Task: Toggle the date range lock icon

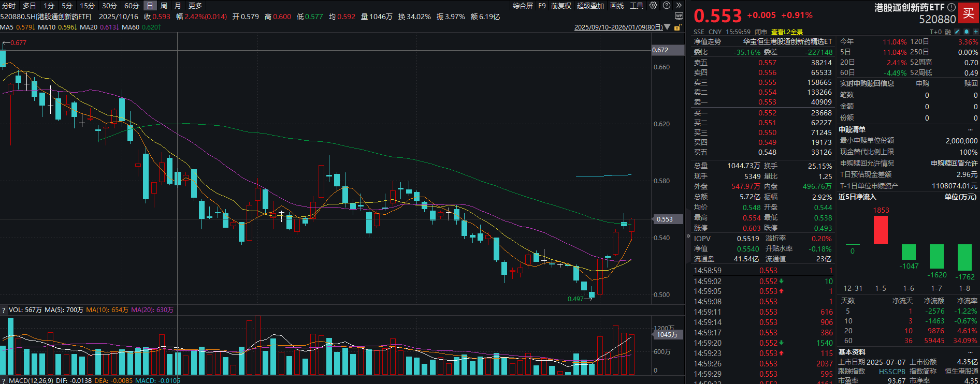Action: tap(677, 27)
